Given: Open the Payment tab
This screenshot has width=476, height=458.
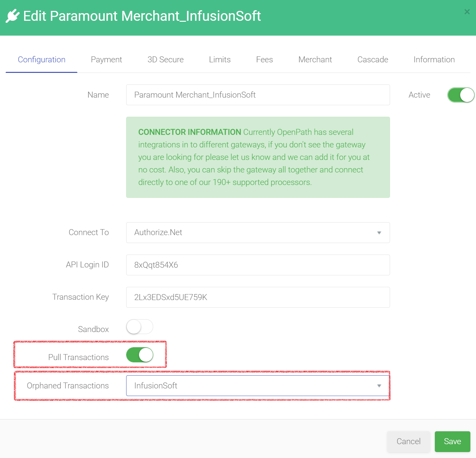Looking at the screenshot, I should 106,60.
